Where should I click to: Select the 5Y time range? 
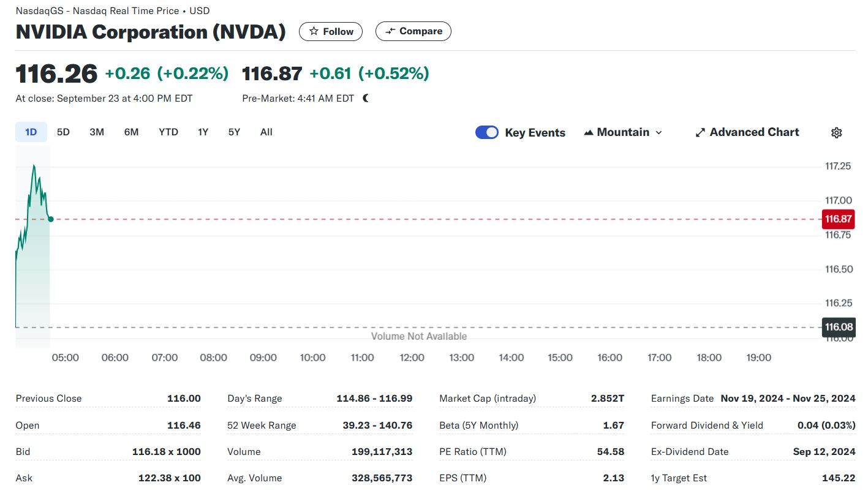234,132
